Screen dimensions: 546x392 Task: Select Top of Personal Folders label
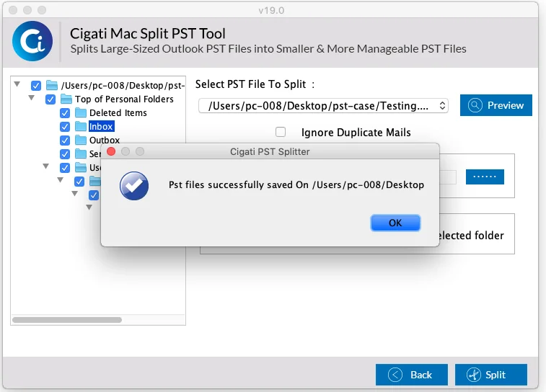coord(124,99)
